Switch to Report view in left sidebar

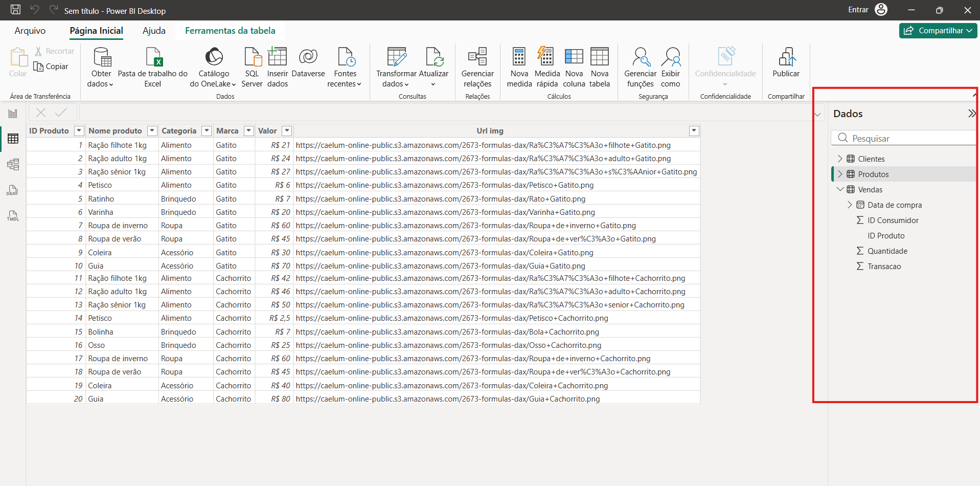[x=13, y=114]
